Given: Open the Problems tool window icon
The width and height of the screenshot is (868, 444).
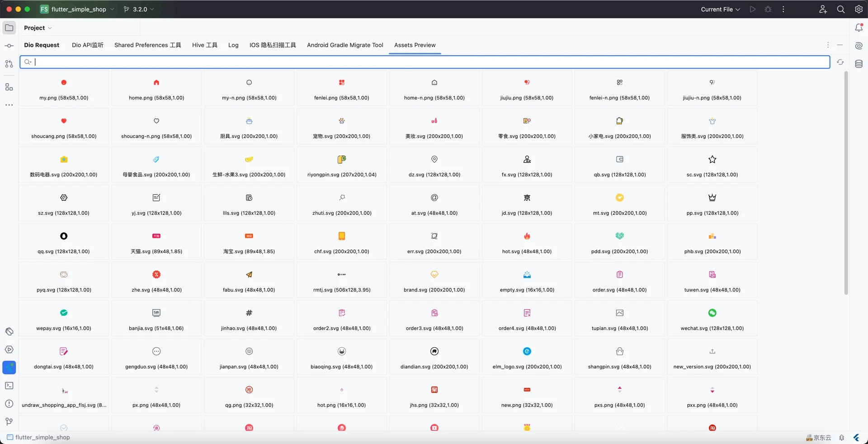Looking at the screenshot, I should (x=9, y=404).
